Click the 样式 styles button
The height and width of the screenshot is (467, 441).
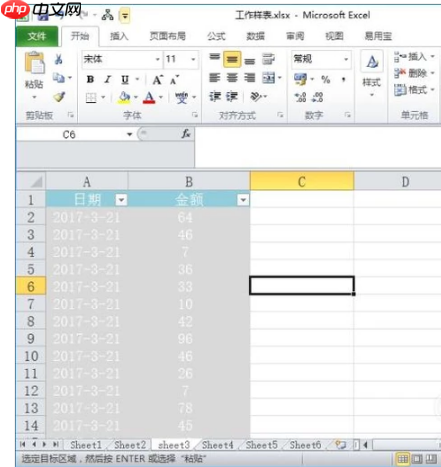(x=371, y=74)
